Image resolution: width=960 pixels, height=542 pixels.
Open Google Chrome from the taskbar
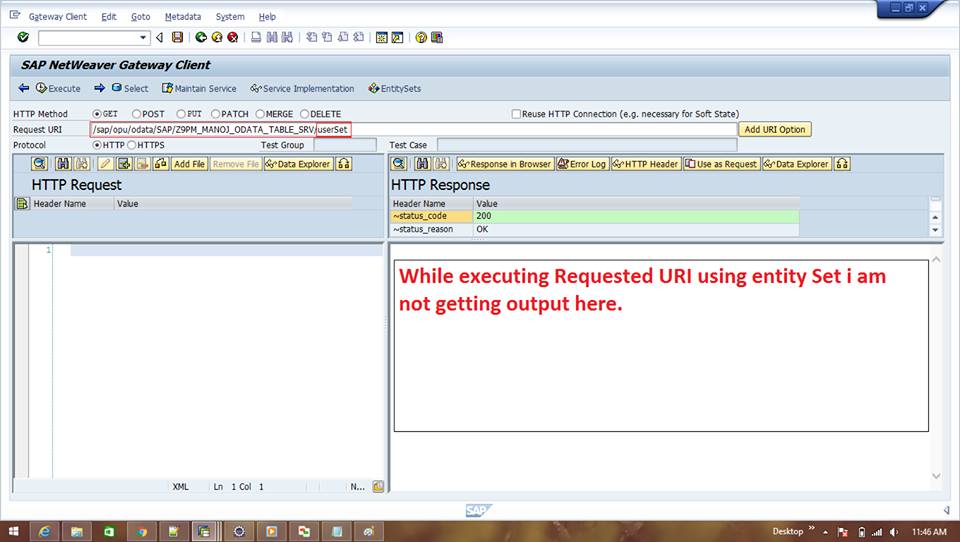point(141,532)
